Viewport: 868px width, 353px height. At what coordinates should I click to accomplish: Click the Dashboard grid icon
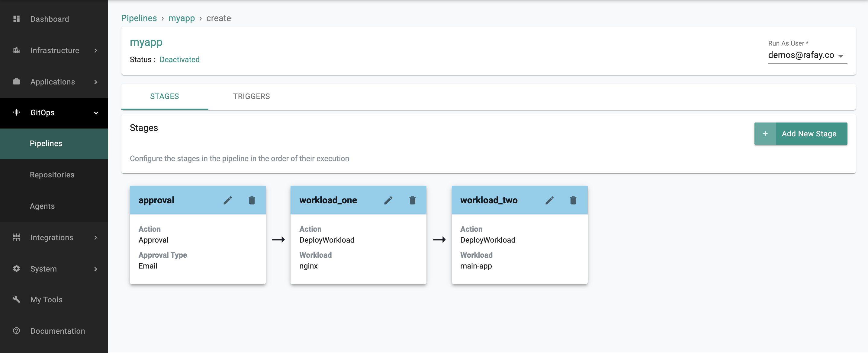[x=16, y=19]
